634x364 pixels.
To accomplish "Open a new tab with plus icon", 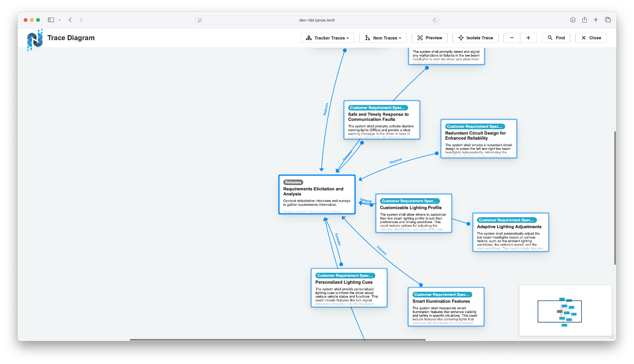I will (x=596, y=20).
